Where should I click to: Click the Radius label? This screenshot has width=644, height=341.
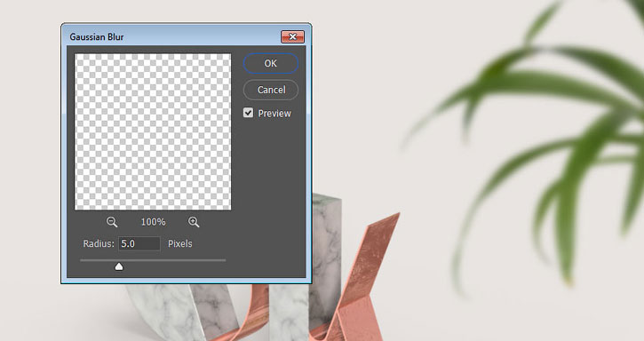(99, 243)
